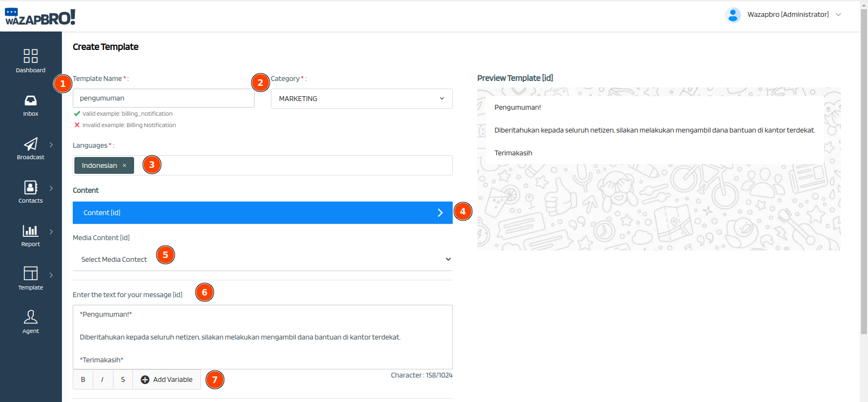Click the administrator user avatar
Viewport: 868px width, 402px height.
733,15
